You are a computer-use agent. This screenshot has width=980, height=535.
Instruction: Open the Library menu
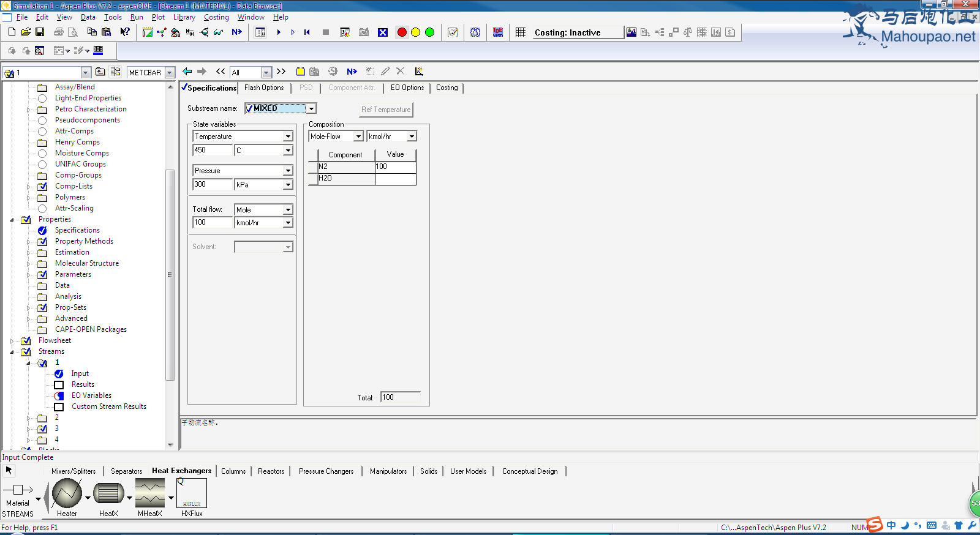coord(184,17)
